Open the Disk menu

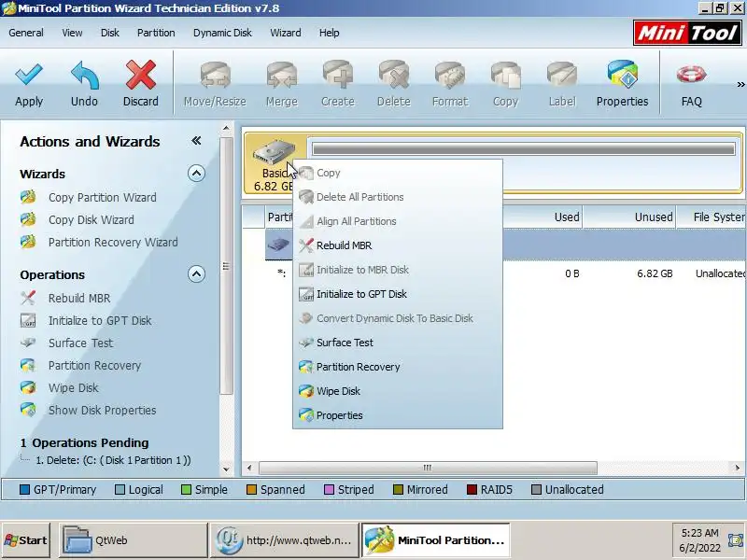[109, 33]
